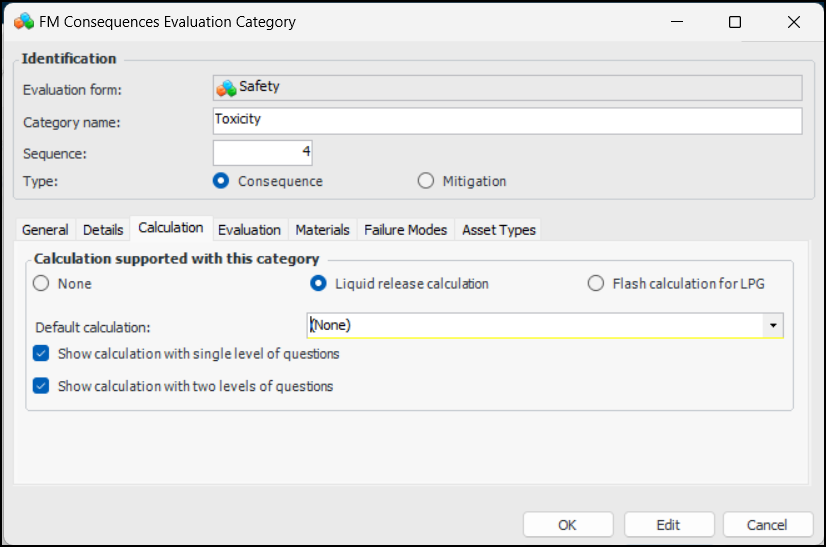The width and height of the screenshot is (826, 547).
Task: Open the Default calculation dropdown arrow
Action: (773, 326)
